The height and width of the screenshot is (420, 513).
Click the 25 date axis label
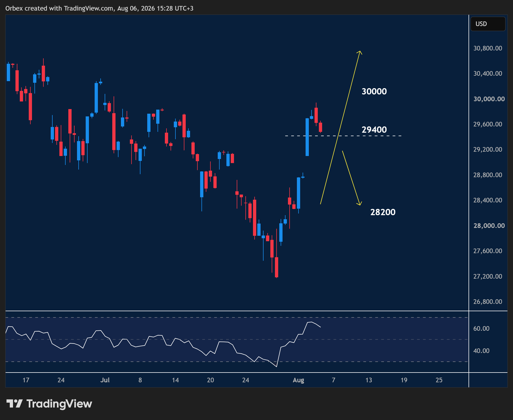point(439,380)
